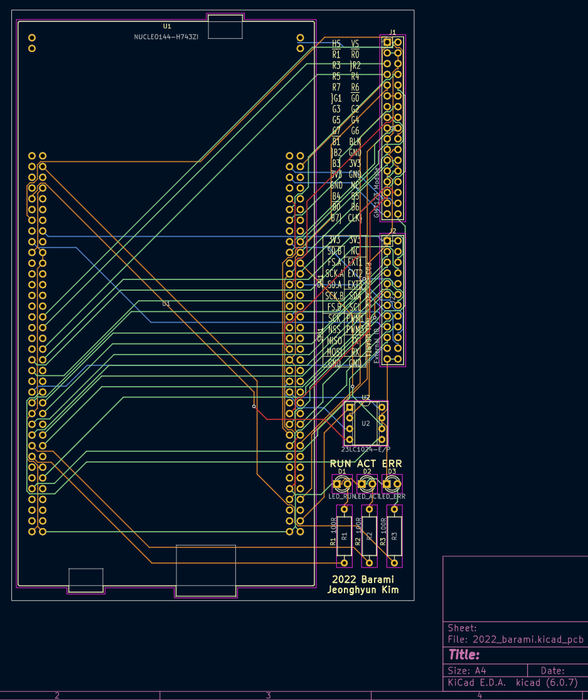
Task: Select the J2 connector reference label
Action: [x=393, y=231]
